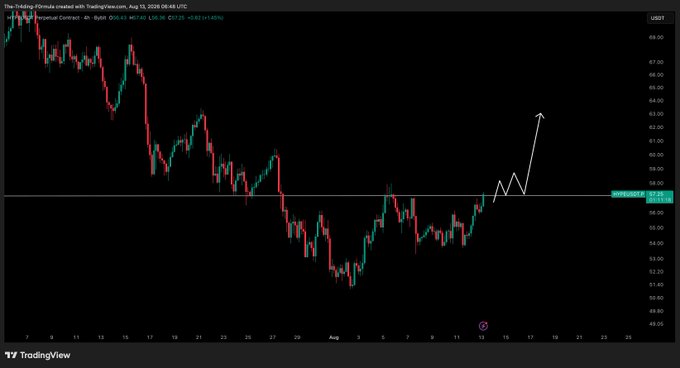Click the date 25 at the time axis end

coord(628,337)
